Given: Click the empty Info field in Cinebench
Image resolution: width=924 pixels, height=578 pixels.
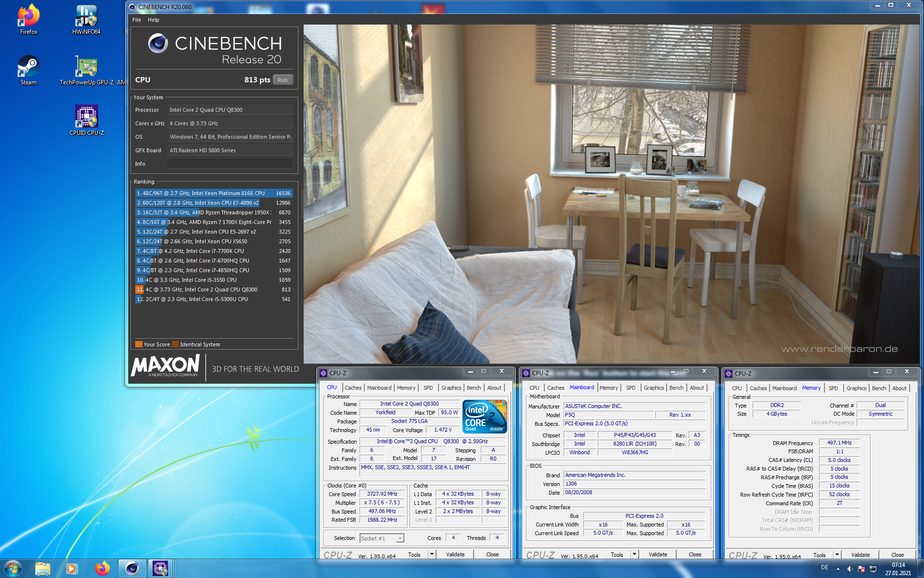Looking at the screenshot, I should tap(230, 164).
